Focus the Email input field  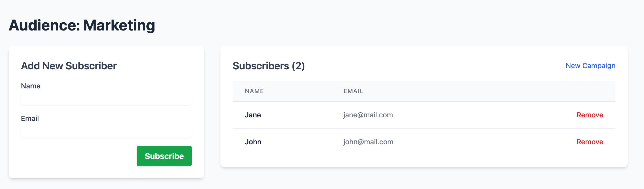106,132
